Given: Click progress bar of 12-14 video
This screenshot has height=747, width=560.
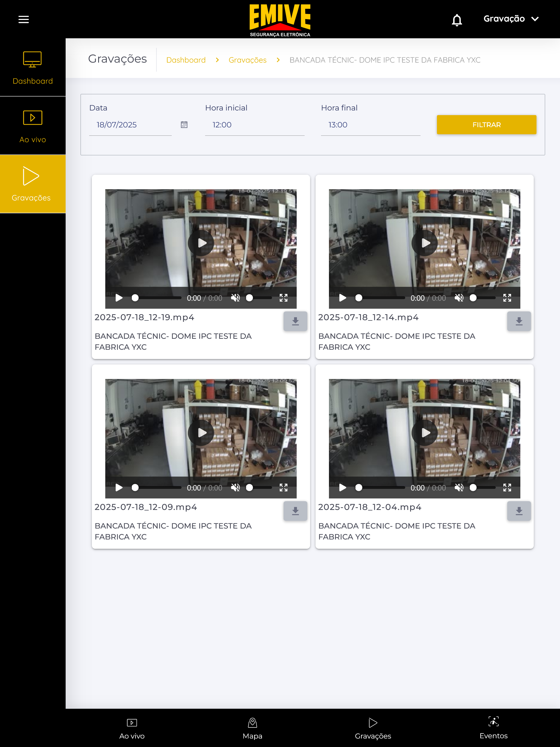Looking at the screenshot, I should [380, 298].
